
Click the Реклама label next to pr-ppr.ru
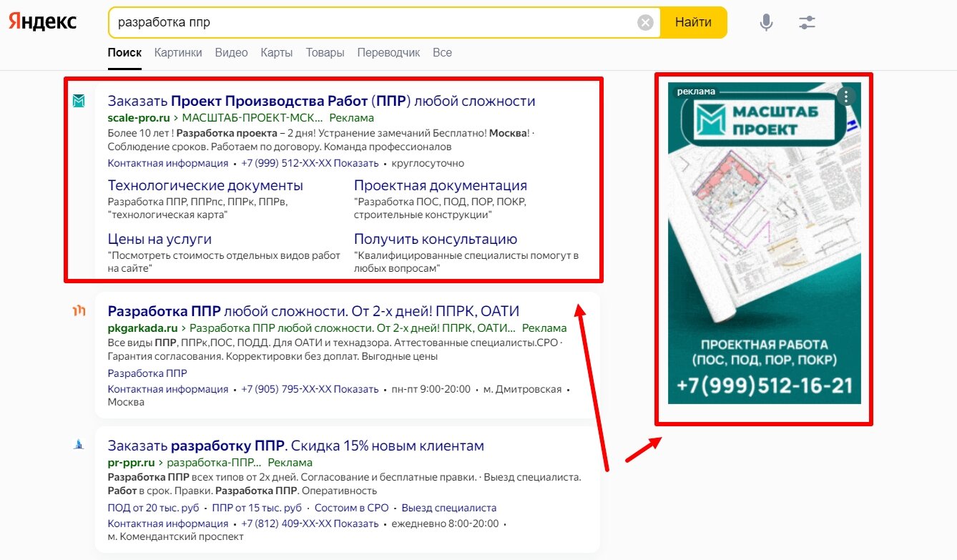[290, 462]
